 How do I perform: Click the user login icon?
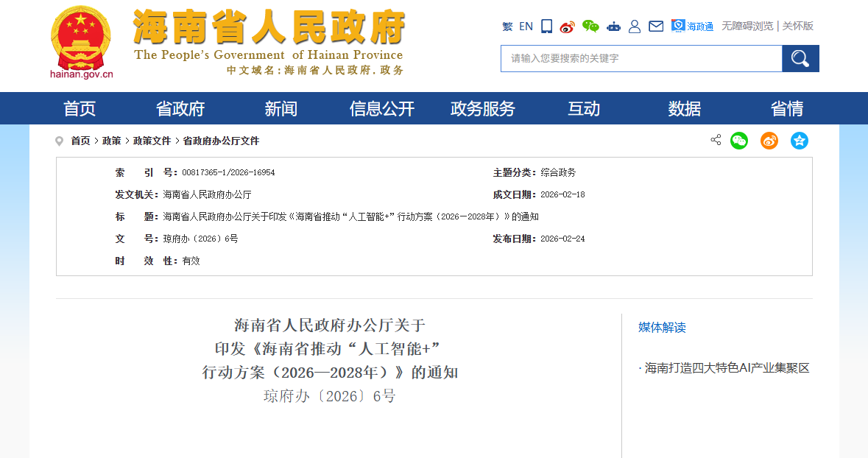635,26
